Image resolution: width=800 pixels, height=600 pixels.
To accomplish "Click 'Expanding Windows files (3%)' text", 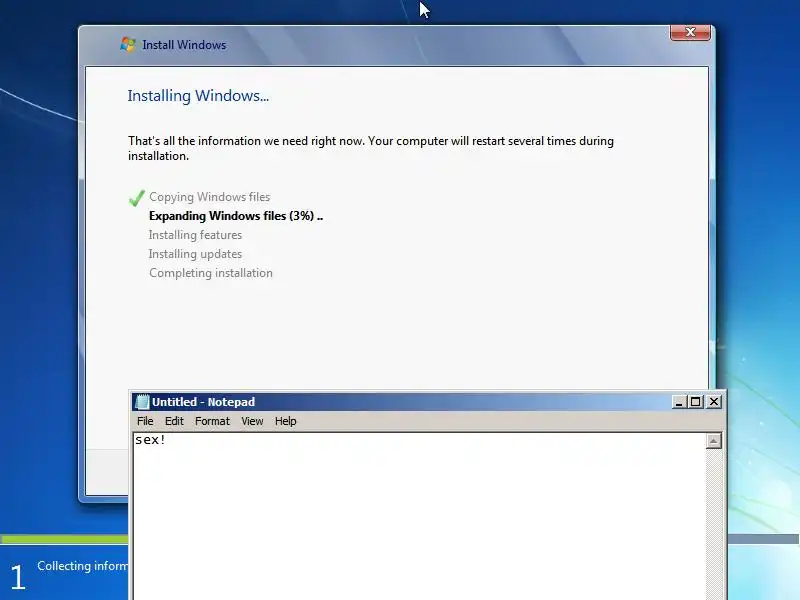I will point(231,216).
